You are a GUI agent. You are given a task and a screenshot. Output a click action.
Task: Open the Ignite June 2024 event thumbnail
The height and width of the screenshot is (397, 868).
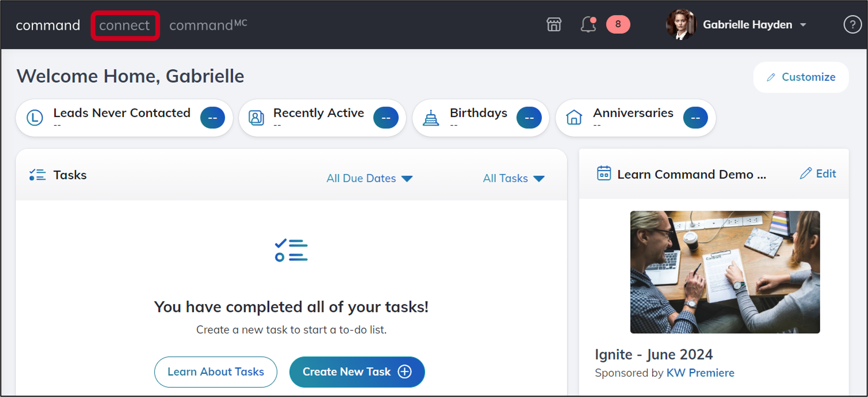pyautogui.click(x=725, y=272)
